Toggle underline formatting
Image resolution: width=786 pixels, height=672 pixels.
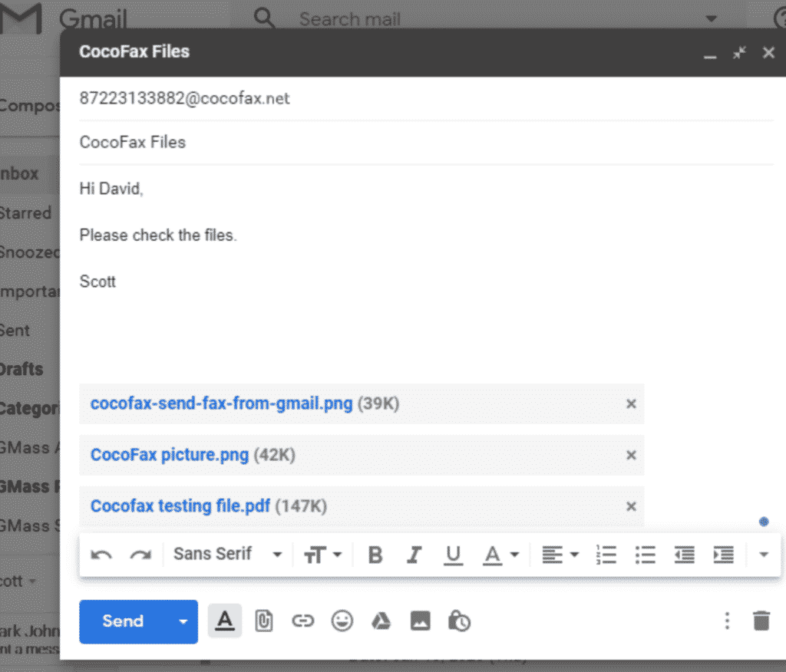tap(453, 554)
